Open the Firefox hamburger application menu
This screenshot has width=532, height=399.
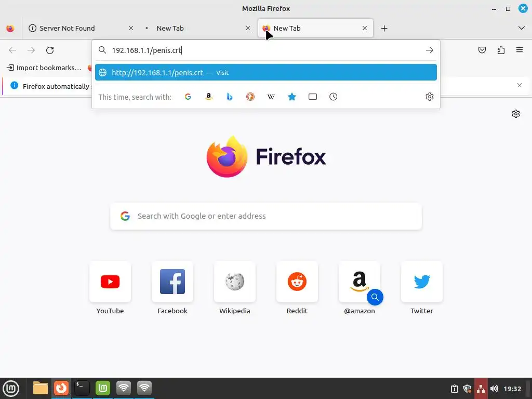pos(520,50)
